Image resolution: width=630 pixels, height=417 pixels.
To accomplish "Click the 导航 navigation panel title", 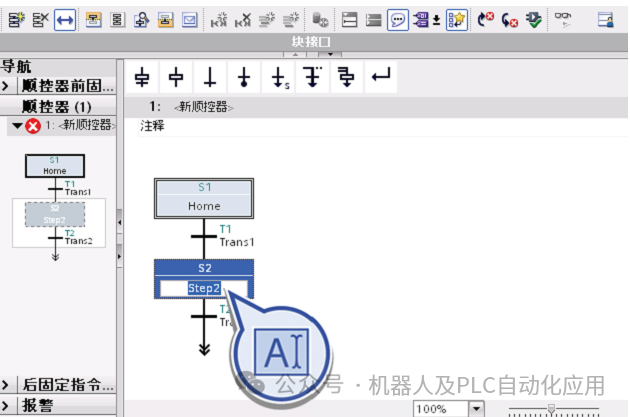I will (x=16, y=66).
